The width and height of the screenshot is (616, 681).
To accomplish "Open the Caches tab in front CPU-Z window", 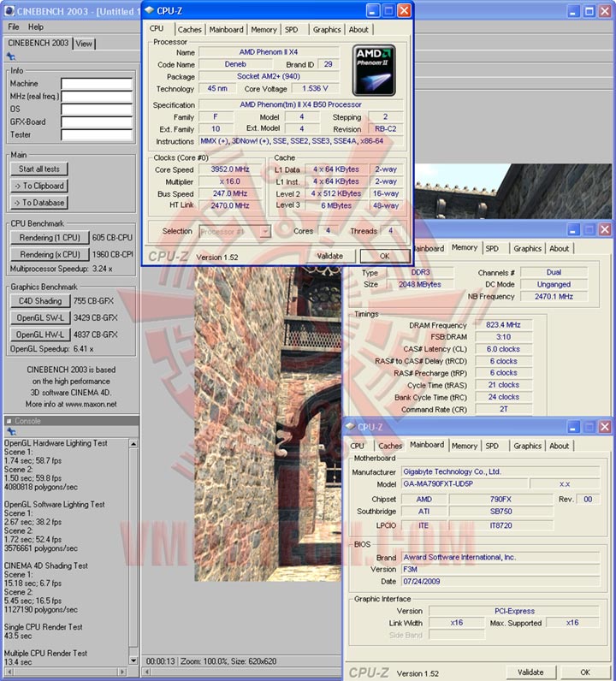I will click(x=190, y=30).
